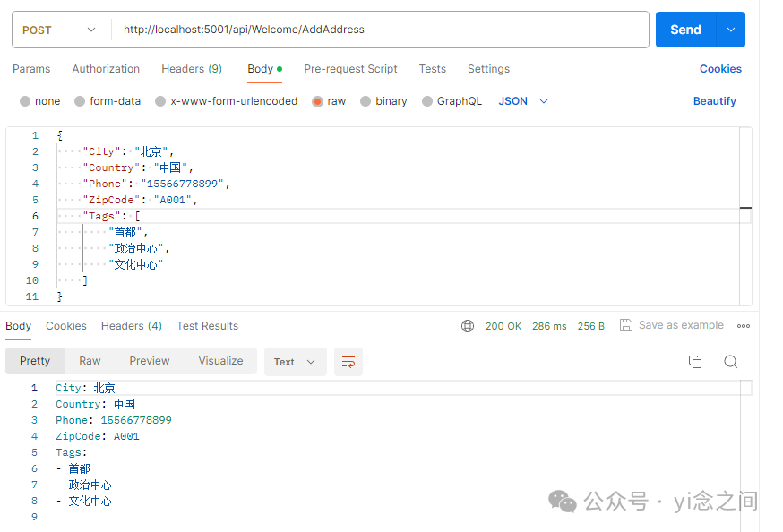783x532 pixels.
Task: Open the Test Results tab
Action: pos(207,326)
